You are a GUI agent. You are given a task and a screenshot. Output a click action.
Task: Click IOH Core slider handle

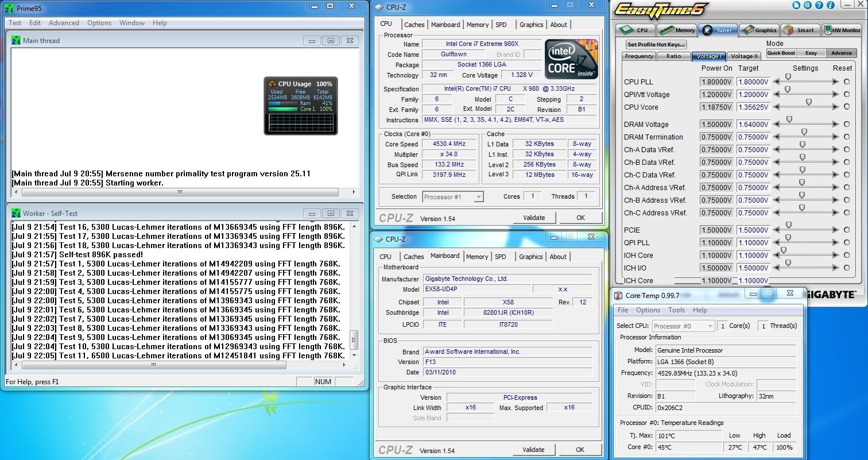783,250
